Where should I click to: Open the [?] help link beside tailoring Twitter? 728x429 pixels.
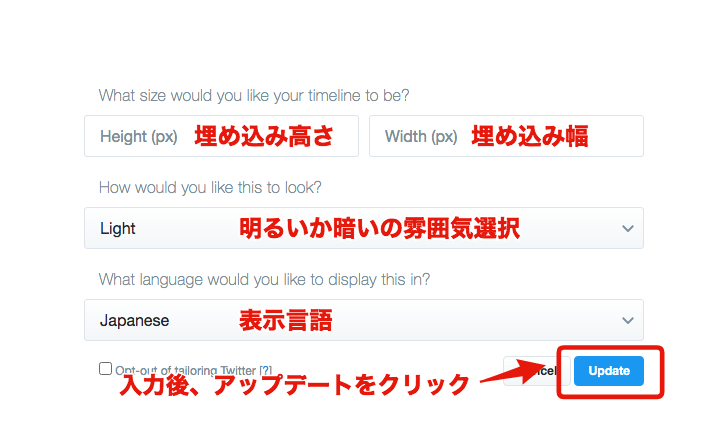click(266, 370)
